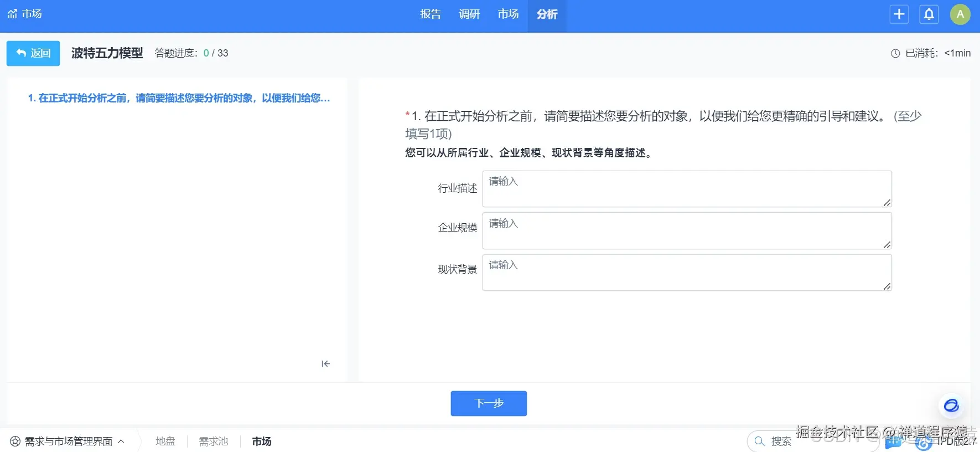Click the elapsed time clock icon
This screenshot has height=452, width=980.
click(895, 54)
